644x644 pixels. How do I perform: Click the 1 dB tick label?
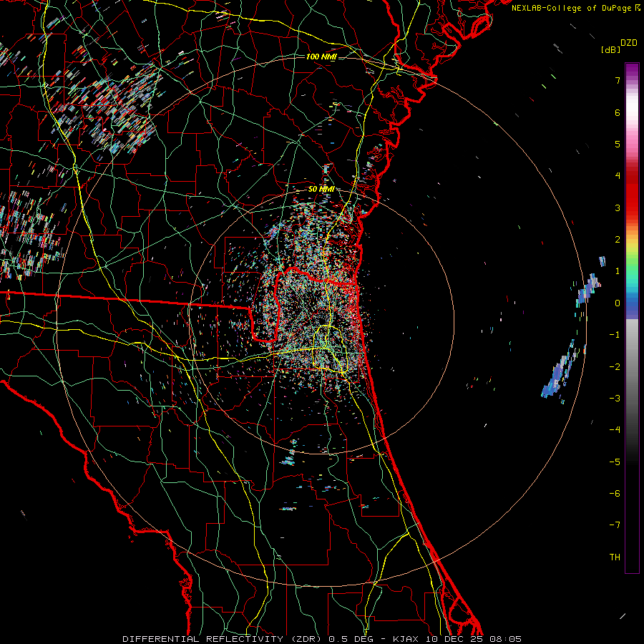click(x=618, y=271)
